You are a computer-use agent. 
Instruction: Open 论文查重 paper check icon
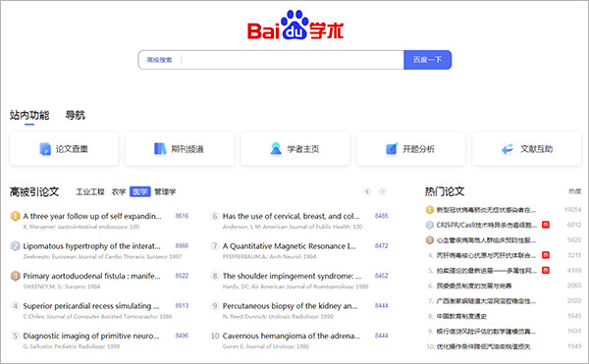tap(45, 149)
